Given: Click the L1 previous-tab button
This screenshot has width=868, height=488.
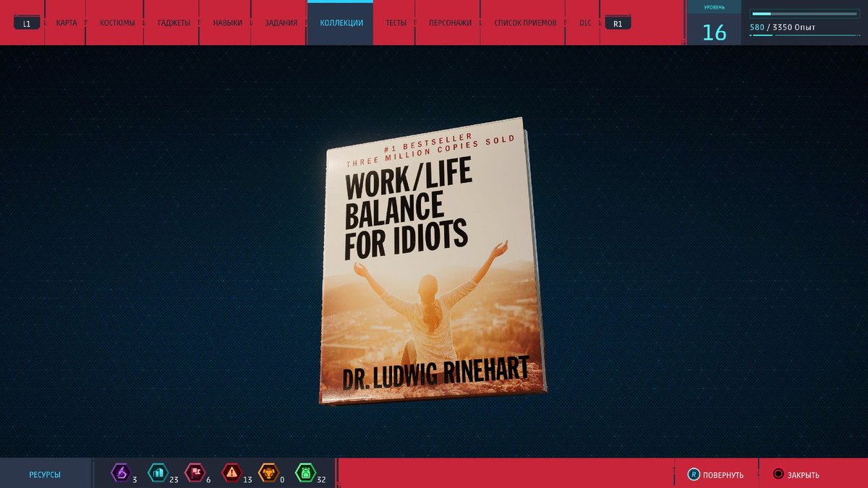Looking at the screenshot, I should pos(27,23).
